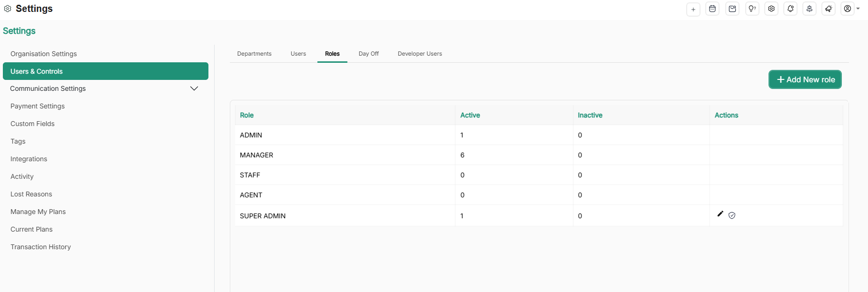Image resolution: width=868 pixels, height=292 pixels.
Task: Go to Organisation Settings in sidebar
Action: pyautogui.click(x=44, y=54)
